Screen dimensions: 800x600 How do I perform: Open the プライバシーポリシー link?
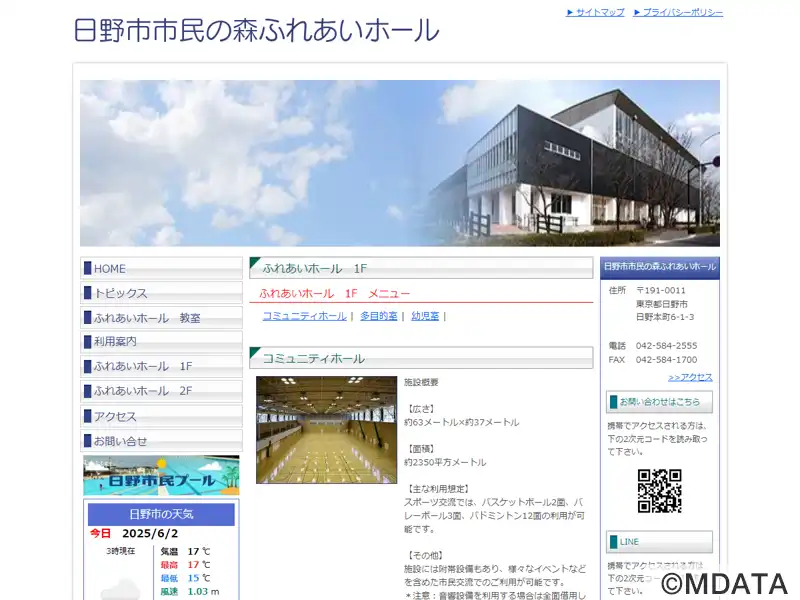pos(678,12)
